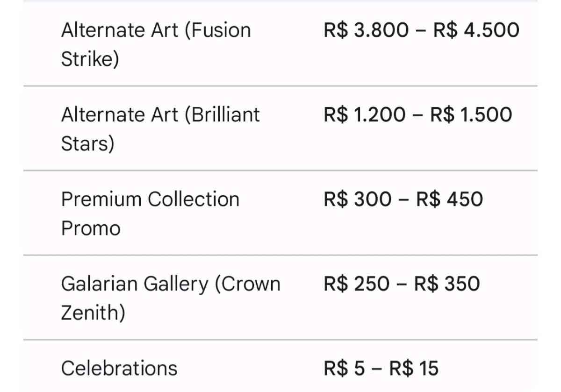Select the Galarian Gallery (Crown text

[171, 284]
